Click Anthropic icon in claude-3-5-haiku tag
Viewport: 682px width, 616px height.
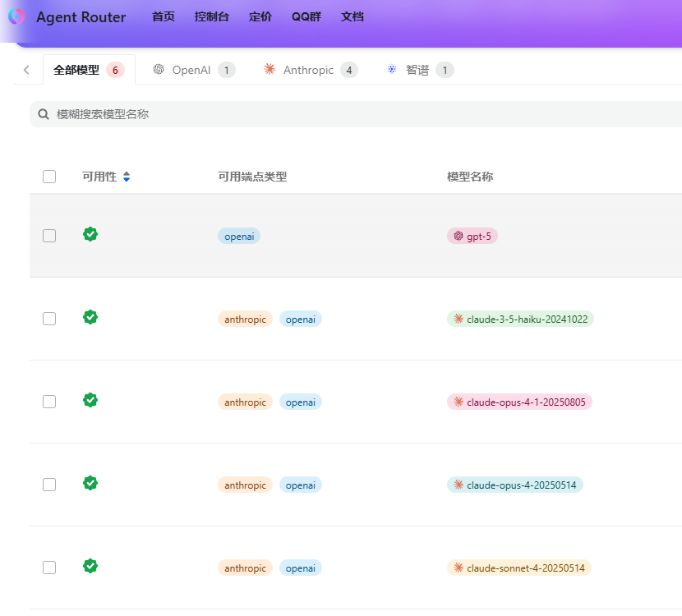point(459,319)
